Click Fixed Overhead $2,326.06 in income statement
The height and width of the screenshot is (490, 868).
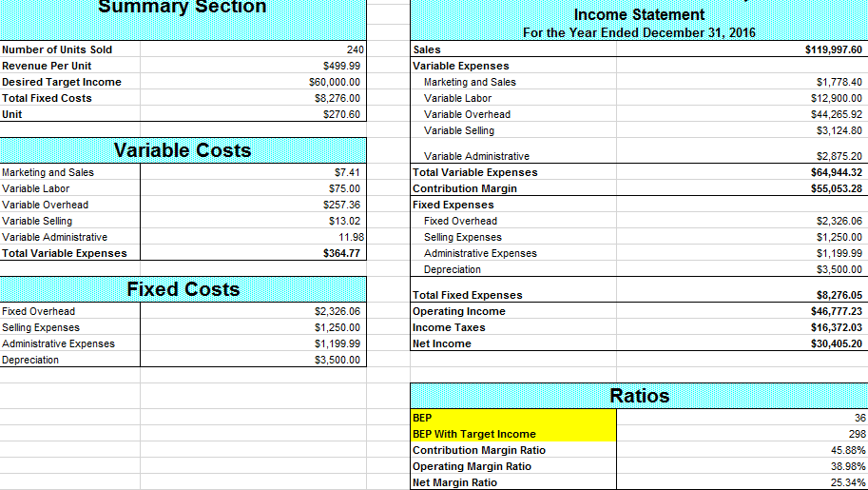click(839, 221)
